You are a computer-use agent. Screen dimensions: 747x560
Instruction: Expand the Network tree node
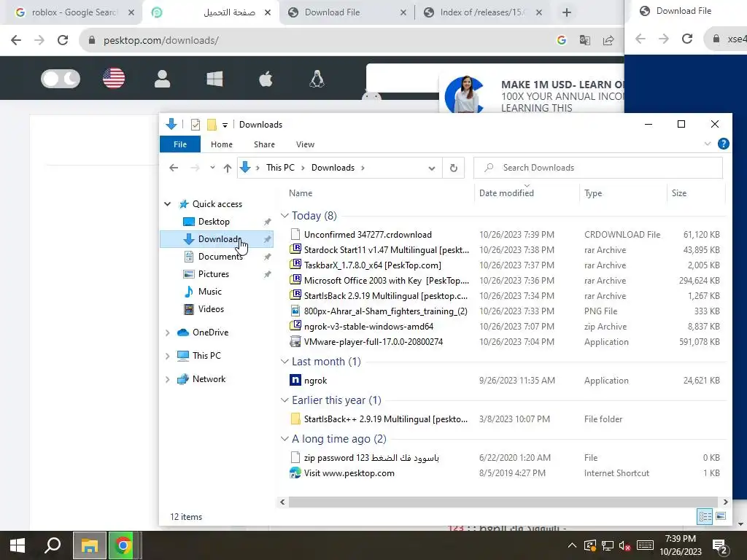[x=168, y=379]
